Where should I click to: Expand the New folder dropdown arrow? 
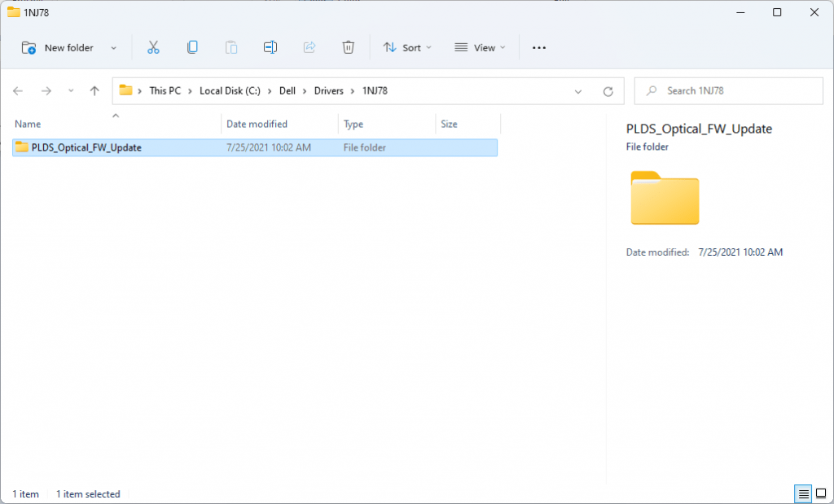pos(113,48)
